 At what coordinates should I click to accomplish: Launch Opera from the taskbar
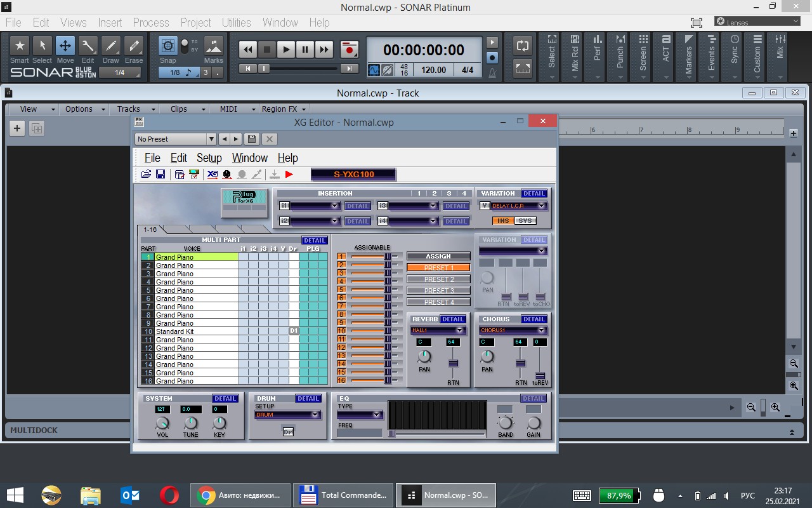click(169, 495)
